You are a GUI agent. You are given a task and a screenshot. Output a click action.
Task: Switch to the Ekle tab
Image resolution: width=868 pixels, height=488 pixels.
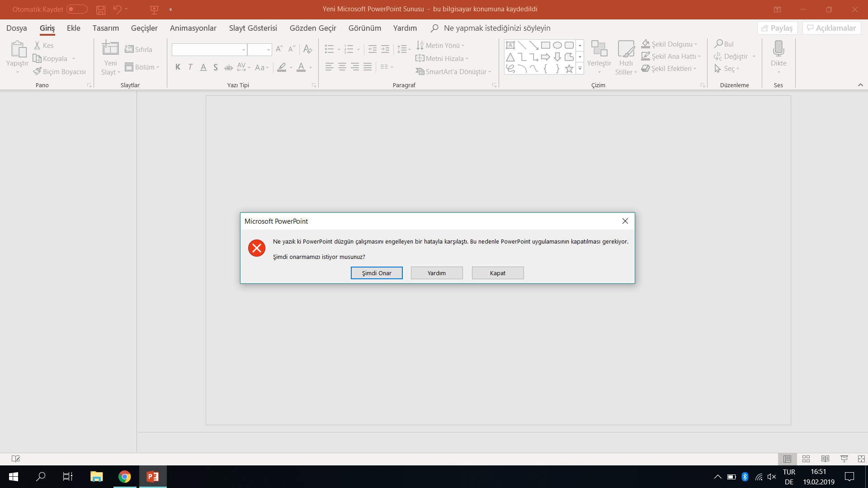[74, 28]
